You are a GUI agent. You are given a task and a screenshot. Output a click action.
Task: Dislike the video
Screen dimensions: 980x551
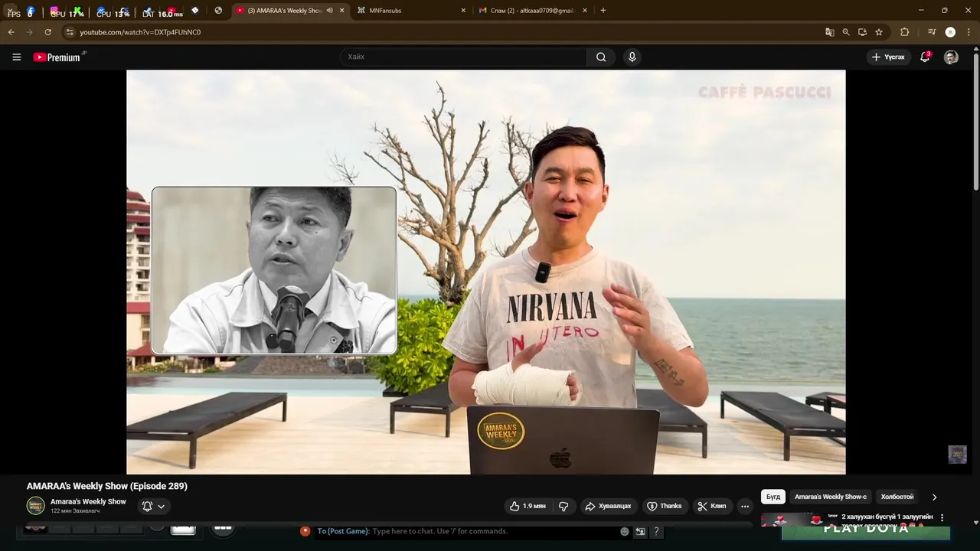click(x=563, y=506)
